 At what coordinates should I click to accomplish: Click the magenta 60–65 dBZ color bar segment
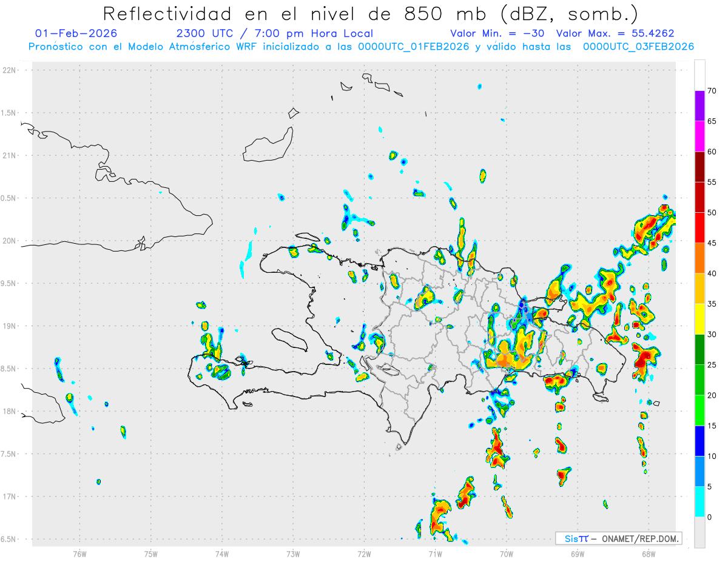click(699, 136)
